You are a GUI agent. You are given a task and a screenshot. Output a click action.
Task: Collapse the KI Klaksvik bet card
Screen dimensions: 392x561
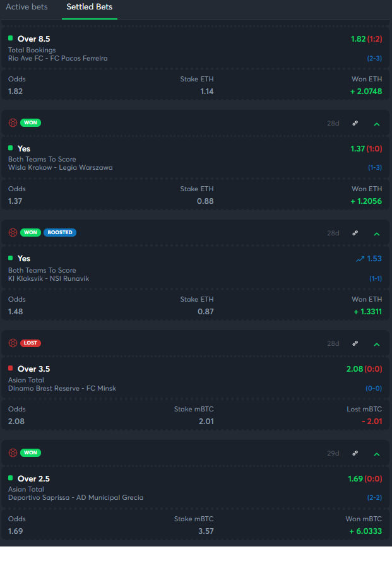tap(377, 234)
